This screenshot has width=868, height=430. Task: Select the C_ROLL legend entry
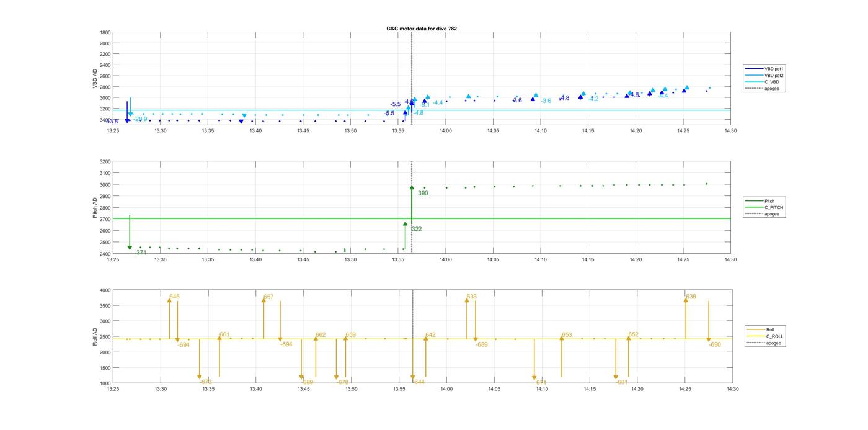coord(765,336)
